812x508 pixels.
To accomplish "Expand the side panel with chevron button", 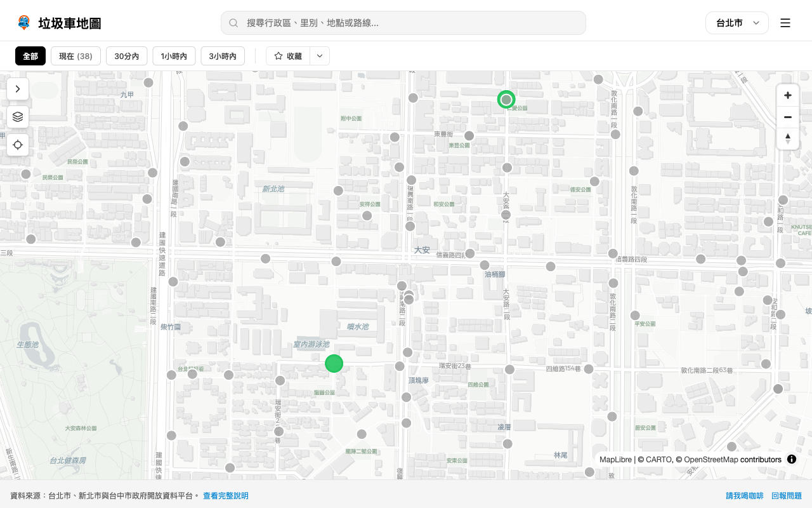I will [x=18, y=89].
